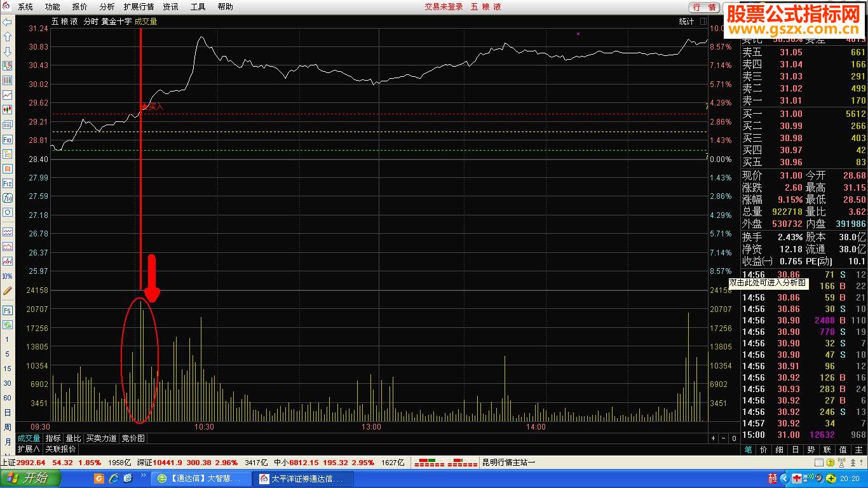Open the quote list table icon
Screen dimensions: 868x488
coord(8,81)
